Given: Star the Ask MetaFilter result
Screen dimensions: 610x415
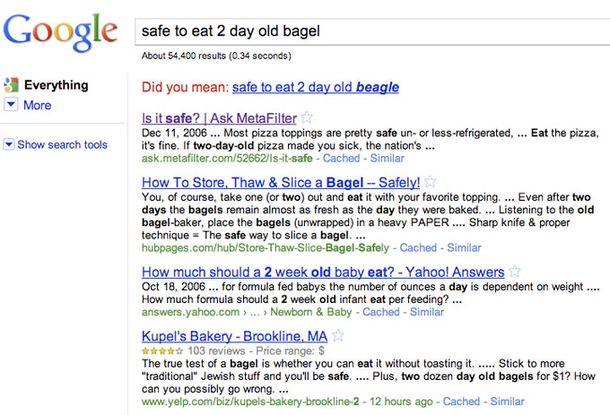Looking at the screenshot, I should click(307, 117).
